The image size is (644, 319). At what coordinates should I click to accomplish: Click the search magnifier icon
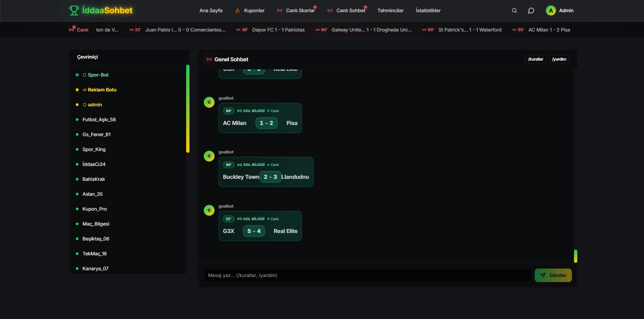[x=514, y=10]
